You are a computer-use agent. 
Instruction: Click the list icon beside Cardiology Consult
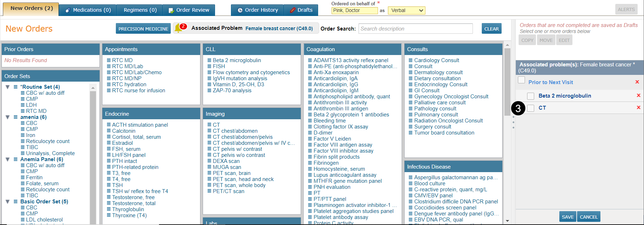411,60
